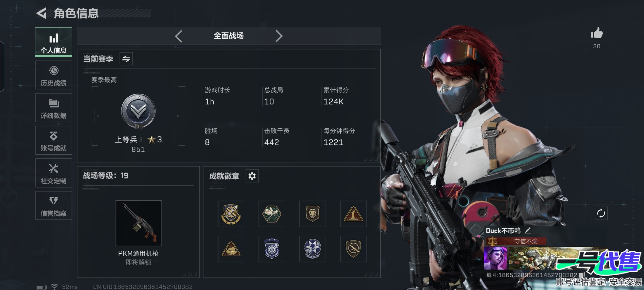
Task: Open achievement badge settings gear
Action: (x=252, y=176)
